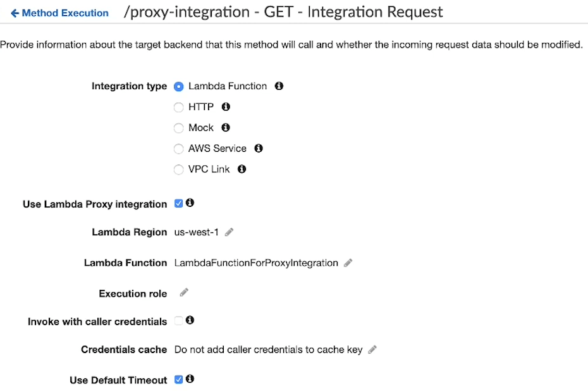Image resolution: width=588 pixels, height=391 pixels.
Task: Show info for Use Lambda Proxy integration
Action: pyautogui.click(x=188, y=203)
